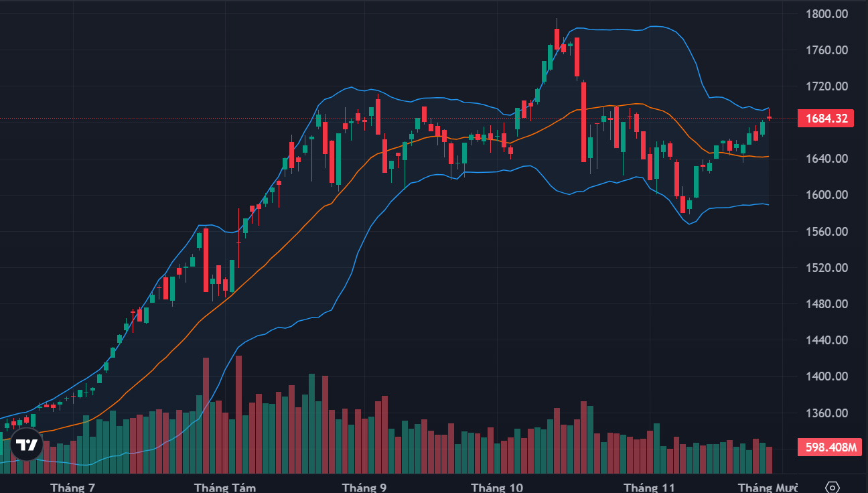
Task: Click the 1600.00 price scale label
Action: [x=826, y=196]
